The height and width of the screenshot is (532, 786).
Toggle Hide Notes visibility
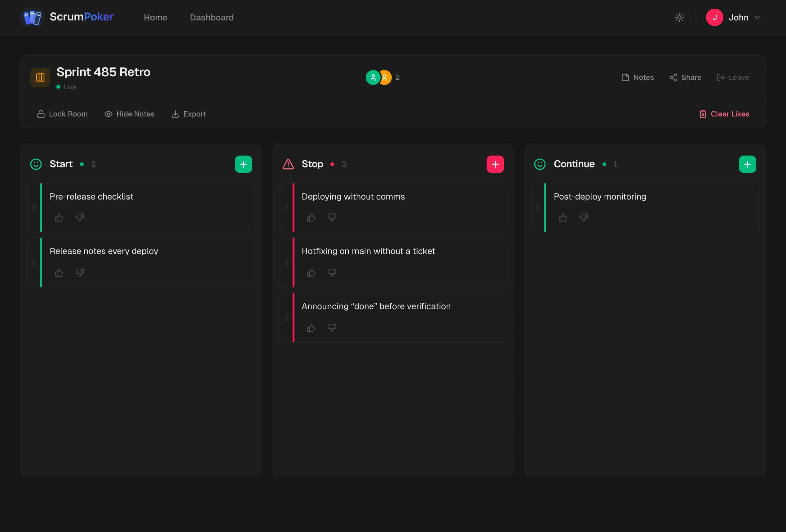130,114
